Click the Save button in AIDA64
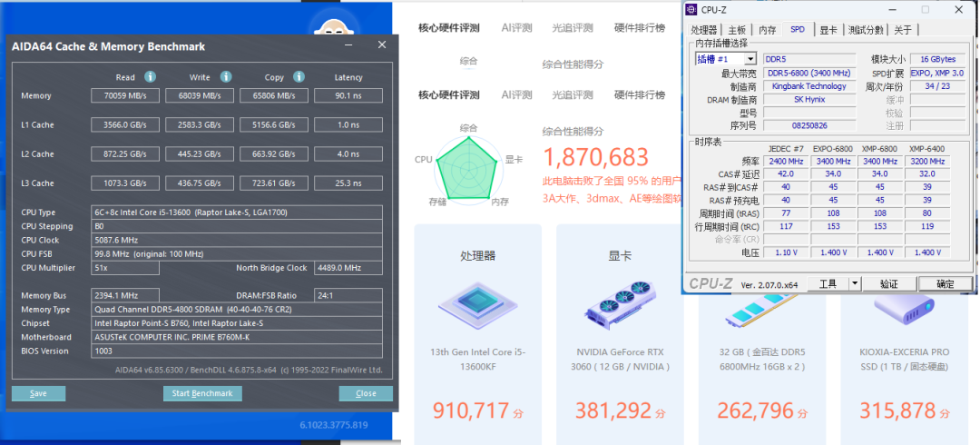The image size is (980, 445). coord(38,393)
